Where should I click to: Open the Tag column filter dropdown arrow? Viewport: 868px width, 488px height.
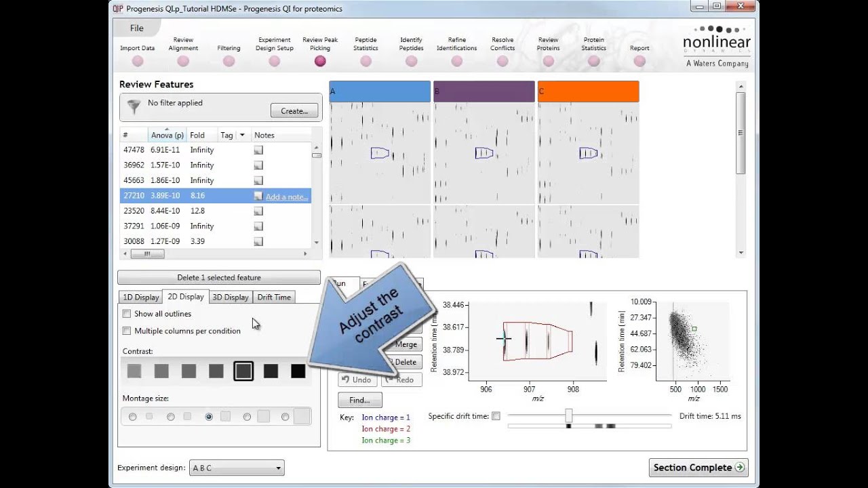pos(242,136)
